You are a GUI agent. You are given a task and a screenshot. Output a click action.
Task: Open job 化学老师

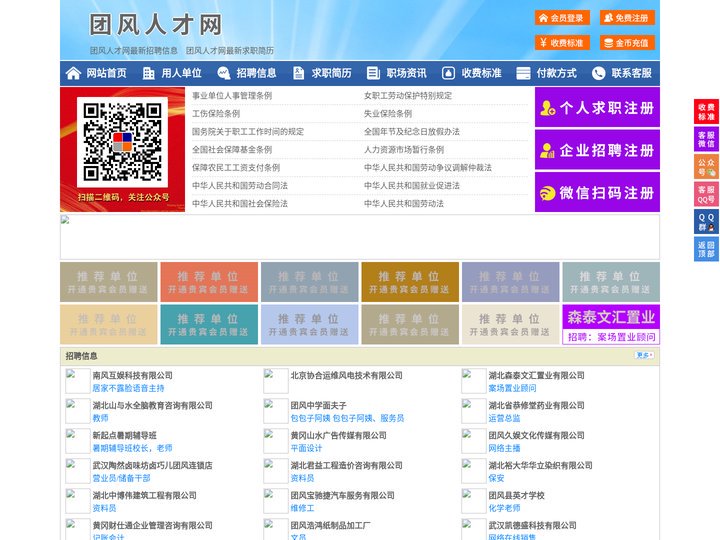(504, 508)
